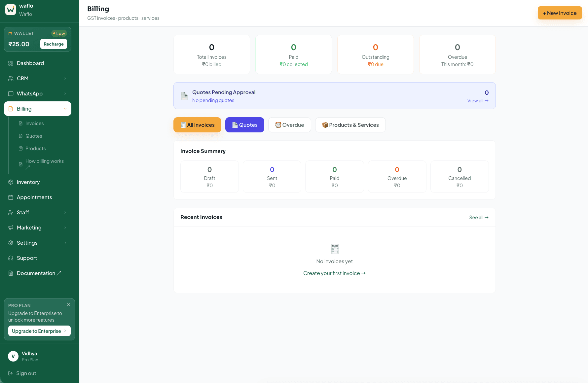This screenshot has height=383, width=588.
Task: Expand the Marketing submenu chevron
Action: [x=65, y=227]
